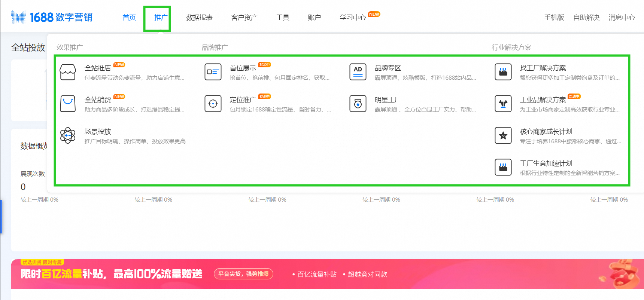This screenshot has height=300, width=644.
Task: Open the 数据报表 menu
Action: coord(199,18)
